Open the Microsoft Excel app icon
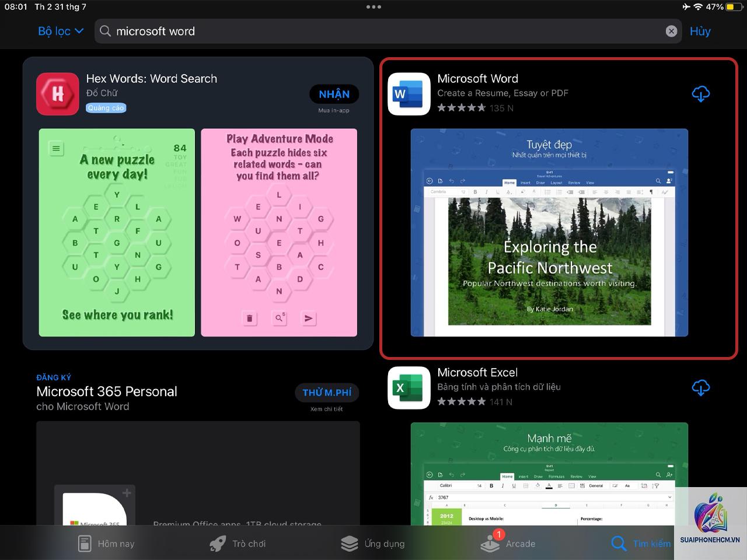This screenshot has width=747, height=560. (x=409, y=388)
